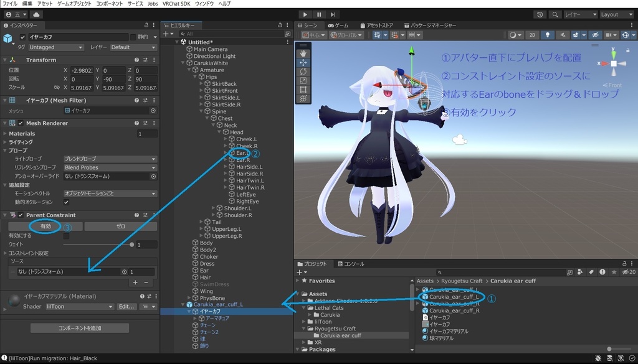Image resolution: width=638 pixels, height=364 pixels.
Task: Click the ウェイト slider handle
Action: click(x=132, y=245)
